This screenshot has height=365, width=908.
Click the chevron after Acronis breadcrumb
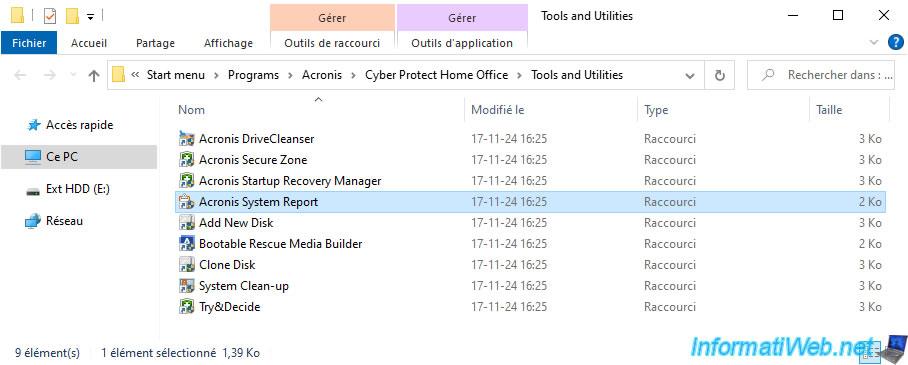click(x=353, y=75)
